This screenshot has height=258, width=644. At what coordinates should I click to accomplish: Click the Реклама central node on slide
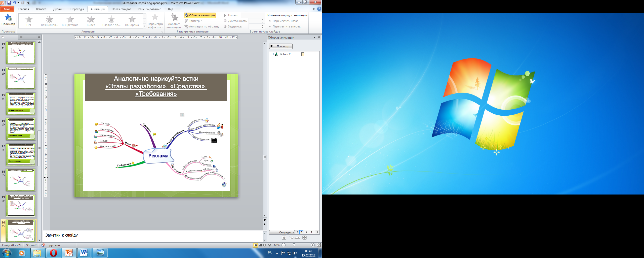click(x=158, y=156)
